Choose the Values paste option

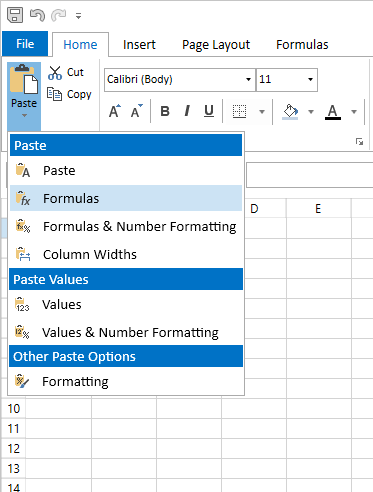click(x=126, y=305)
